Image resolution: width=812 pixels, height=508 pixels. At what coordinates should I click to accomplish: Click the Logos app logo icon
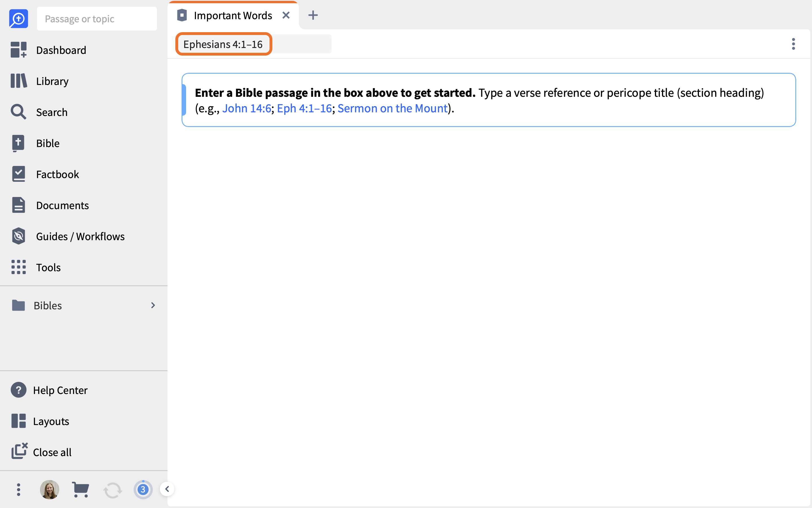coord(18,19)
